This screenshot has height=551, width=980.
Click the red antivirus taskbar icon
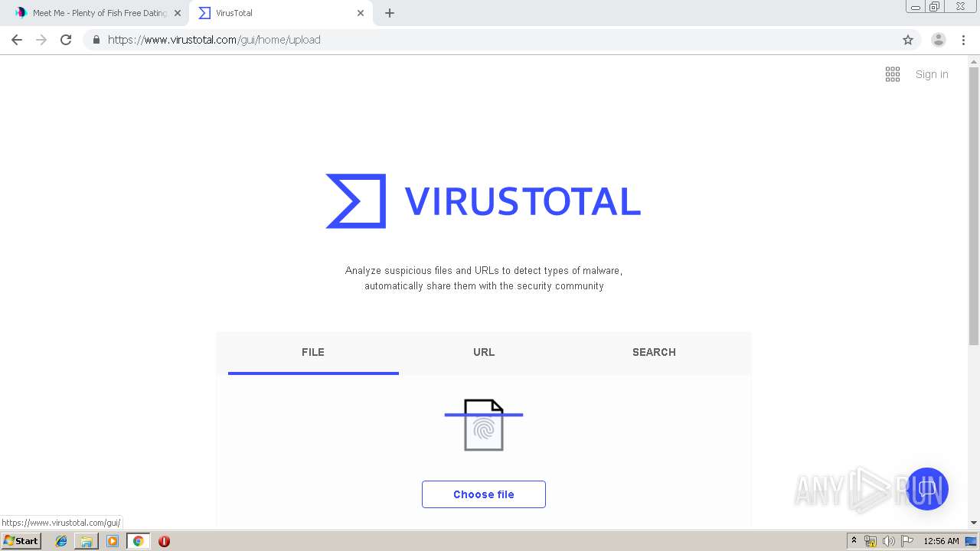pyautogui.click(x=164, y=541)
